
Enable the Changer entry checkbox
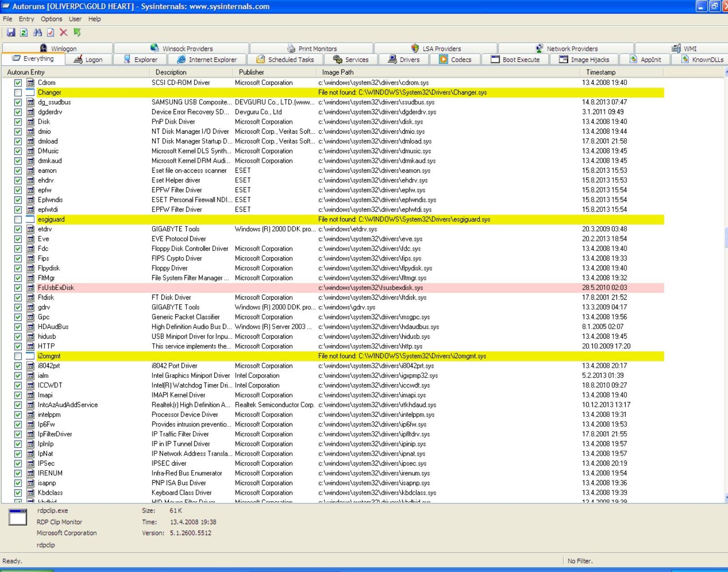(x=18, y=93)
